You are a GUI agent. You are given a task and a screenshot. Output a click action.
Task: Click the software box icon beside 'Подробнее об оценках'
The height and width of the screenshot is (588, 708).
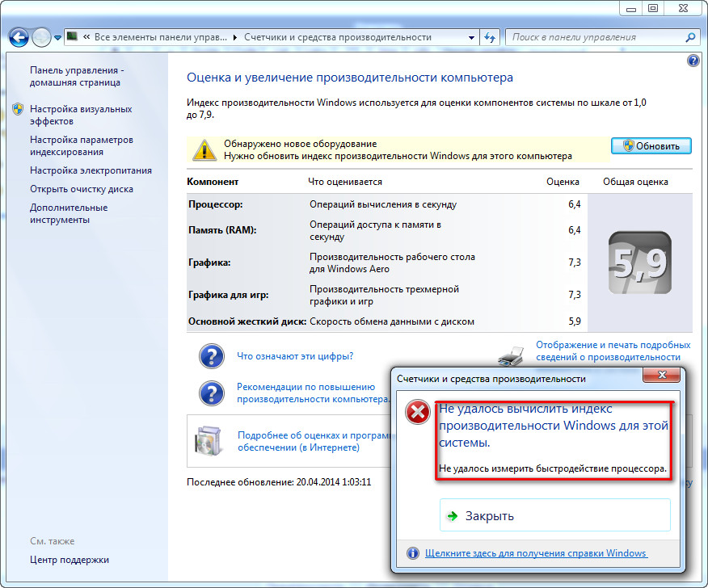[x=209, y=441]
